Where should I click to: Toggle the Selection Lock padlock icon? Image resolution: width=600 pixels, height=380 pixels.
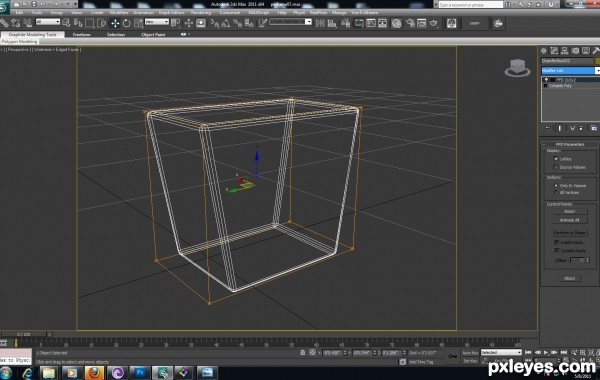[302, 352]
